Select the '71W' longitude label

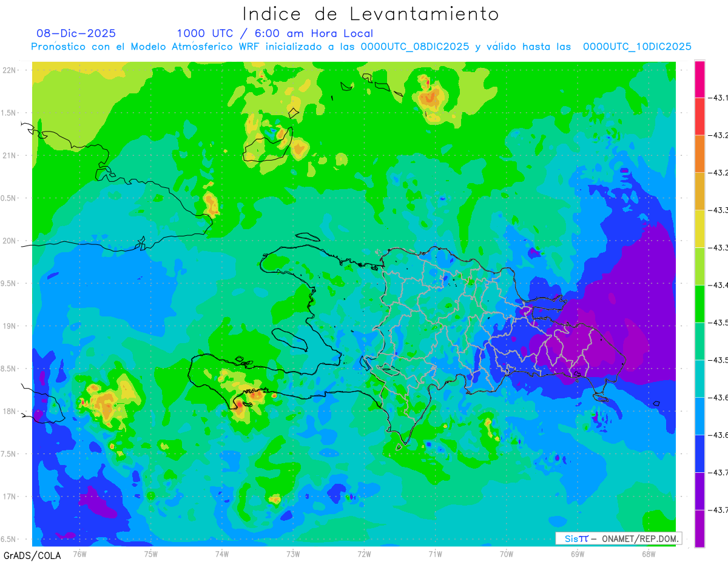click(435, 554)
